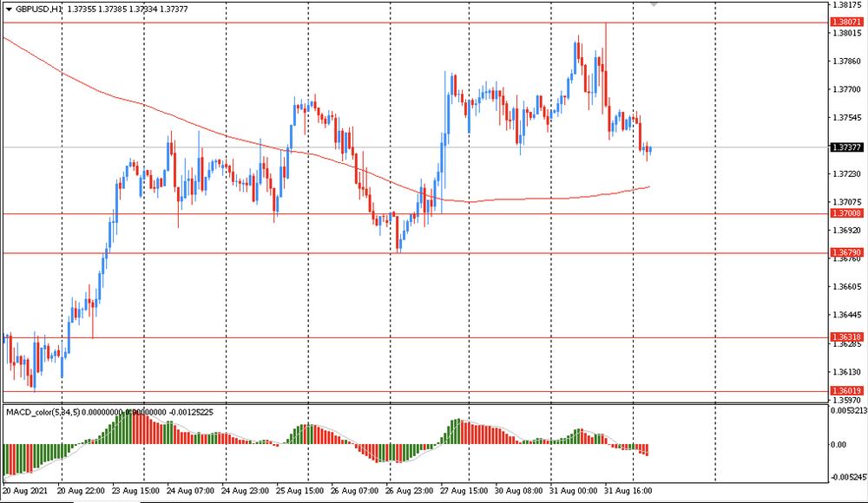Click the 24 Aug 07:00 time label
The height and width of the screenshot is (503, 868).
pos(190,491)
